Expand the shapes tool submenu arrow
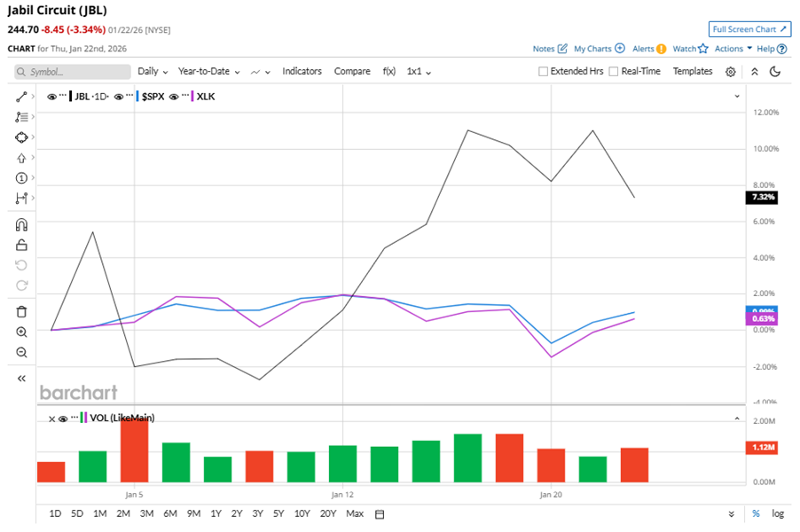The height and width of the screenshot is (532, 800). coord(33,137)
